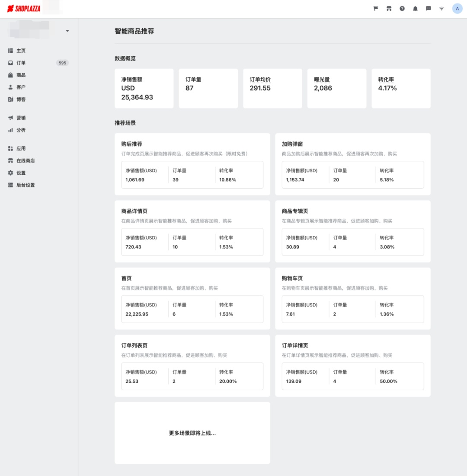Viewport: 467px width, 476px height.
Task: Open the storefront icon in top bar
Action: [389, 9]
